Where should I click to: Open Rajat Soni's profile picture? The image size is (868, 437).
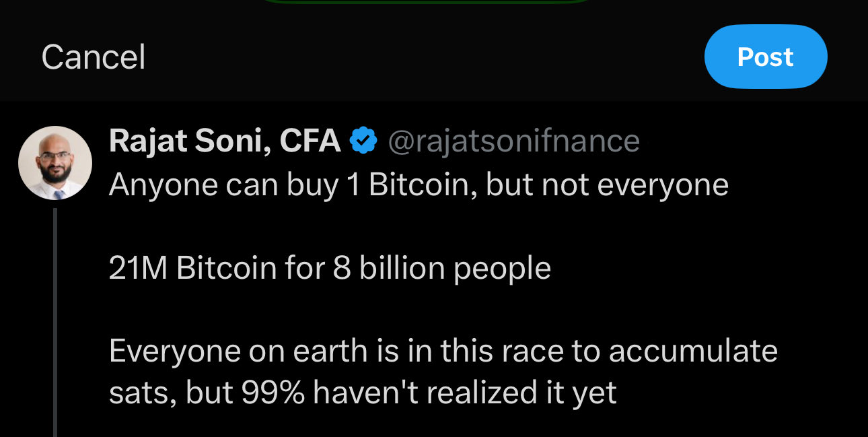(x=55, y=163)
